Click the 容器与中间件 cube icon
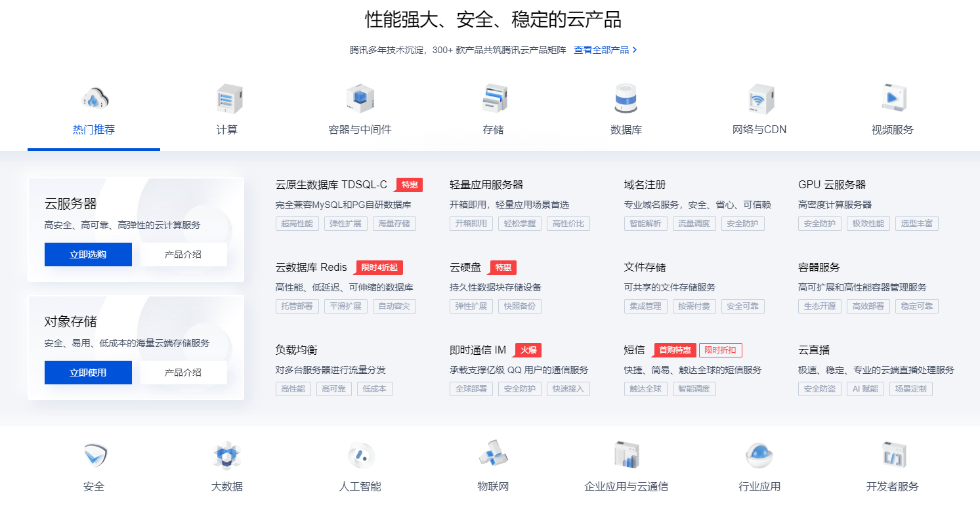Image resolution: width=980 pixels, height=507 pixels. pyautogui.click(x=360, y=99)
